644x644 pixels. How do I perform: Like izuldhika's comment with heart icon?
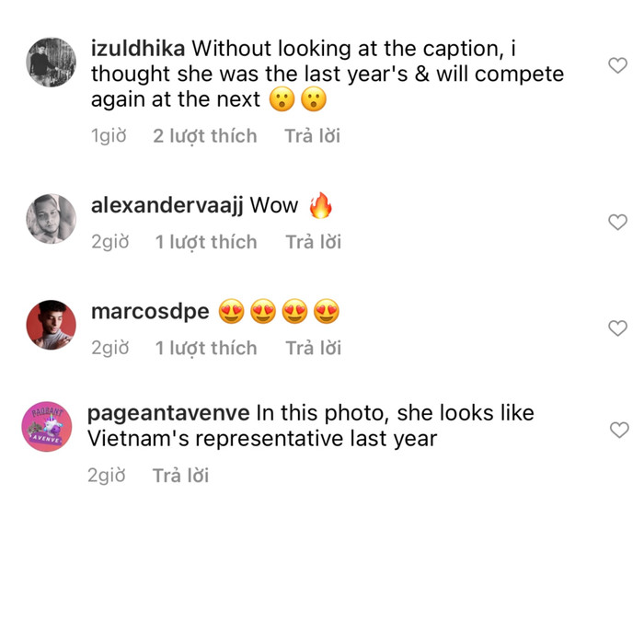618,65
